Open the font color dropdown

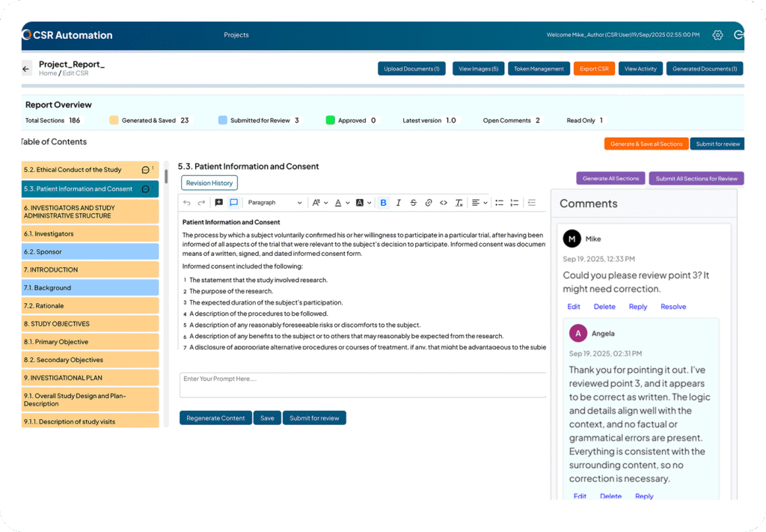pos(342,202)
